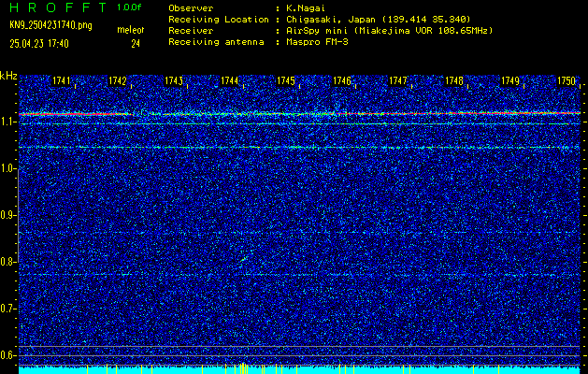Click the 1.1 frequency axis label
The height and width of the screenshot is (374, 588).
click(x=7, y=122)
